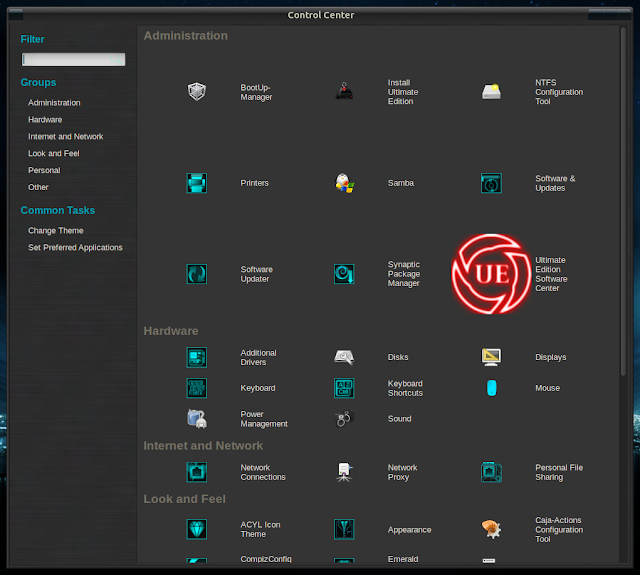The width and height of the screenshot is (640, 575).
Task: Open the Personal File Sharing icon
Action: click(x=491, y=472)
